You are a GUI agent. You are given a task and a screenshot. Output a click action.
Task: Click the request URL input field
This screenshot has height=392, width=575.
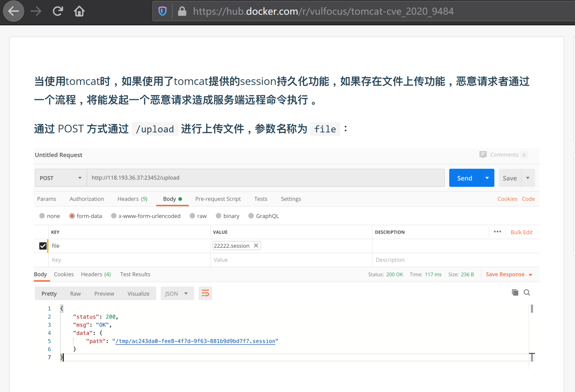pyautogui.click(x=265, y=178)
